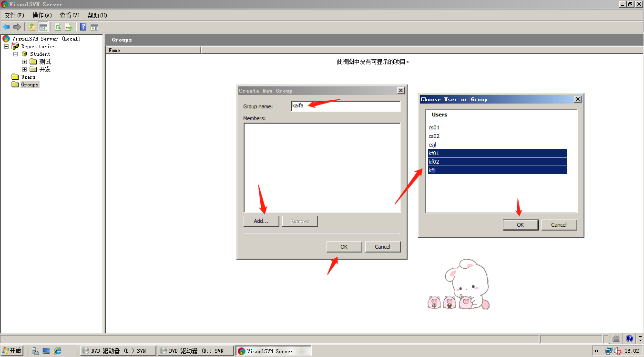Select user kf02 in the list
The height and width of the screenshot is (357, 644).
click(497, 162)
